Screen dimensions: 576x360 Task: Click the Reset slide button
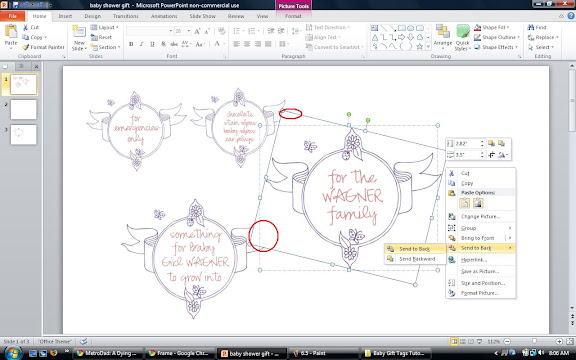101,37
